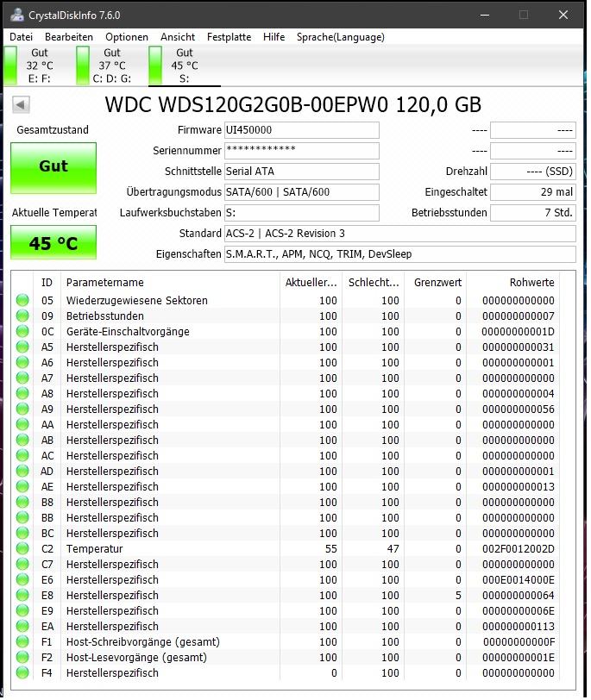Click the green status icon for ID AB

coord(22,440)
